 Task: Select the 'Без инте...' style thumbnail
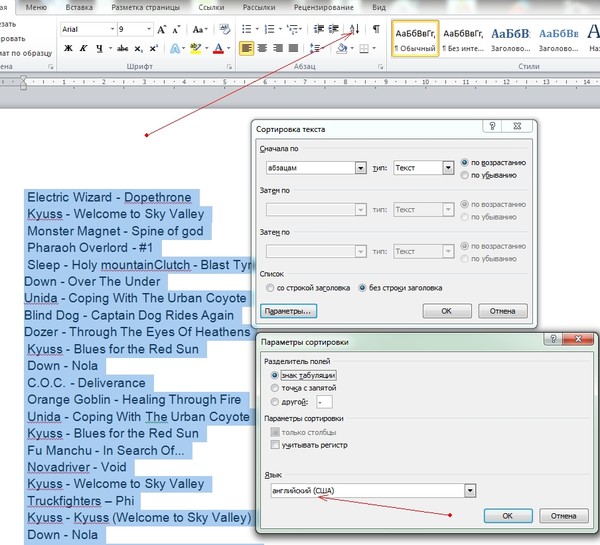coord(463,39)
